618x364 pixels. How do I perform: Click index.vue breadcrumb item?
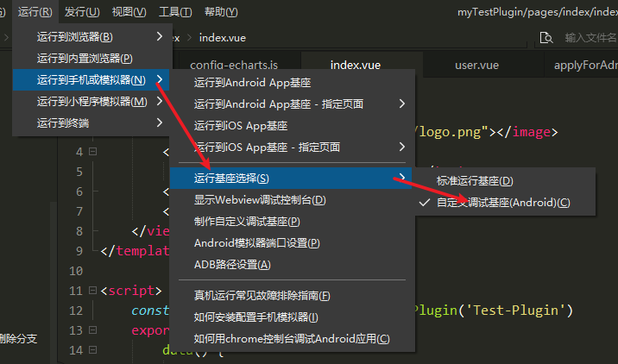223,38
